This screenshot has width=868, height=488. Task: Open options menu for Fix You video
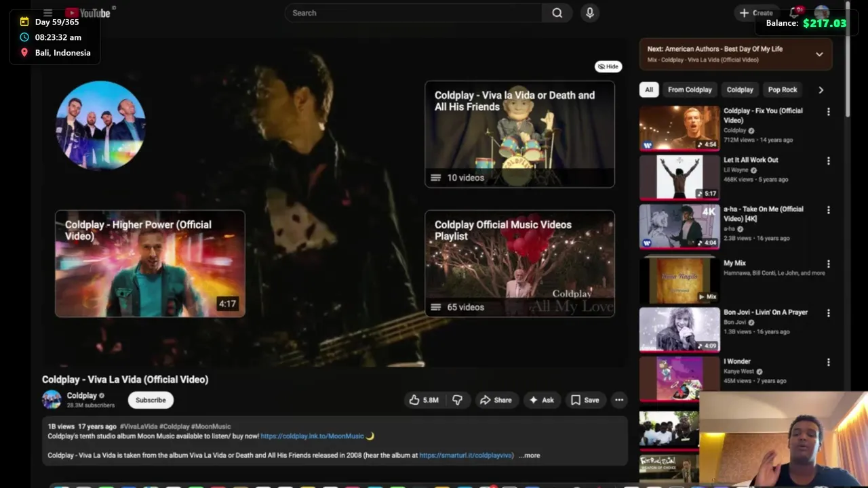(x=828, y=112)
